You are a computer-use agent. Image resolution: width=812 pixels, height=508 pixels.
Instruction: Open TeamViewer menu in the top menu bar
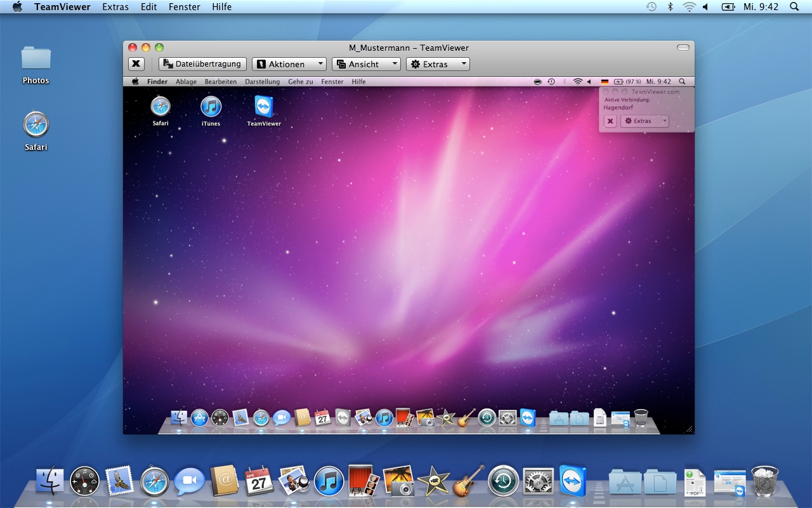[62, 7]
